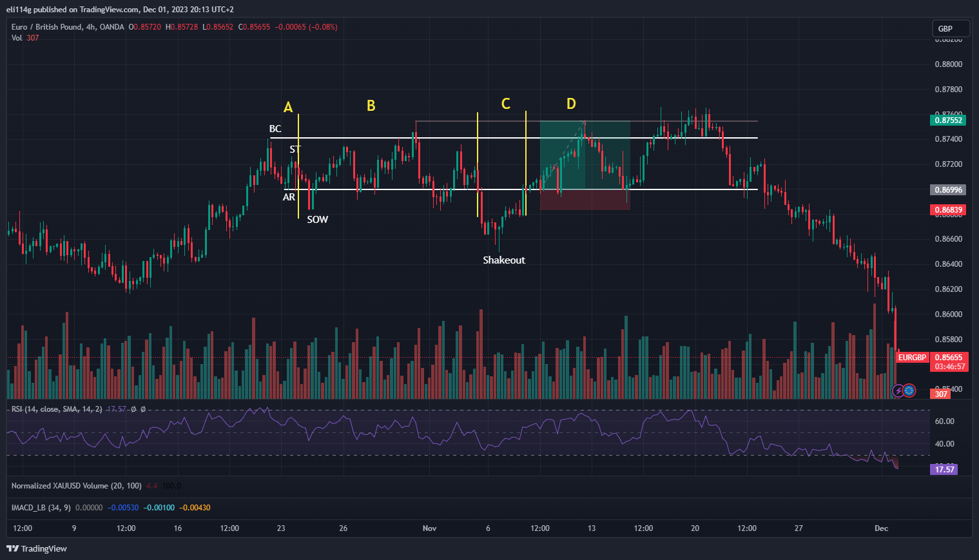The image size is (979, 560).
Task: Click the gray 0.86996 price tag
Action: point(949,189)
